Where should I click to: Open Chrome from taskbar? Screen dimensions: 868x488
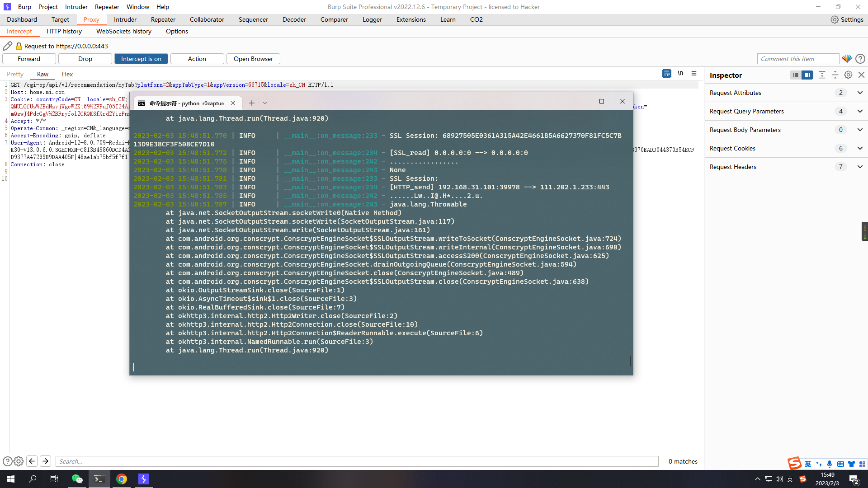(121, 479)
